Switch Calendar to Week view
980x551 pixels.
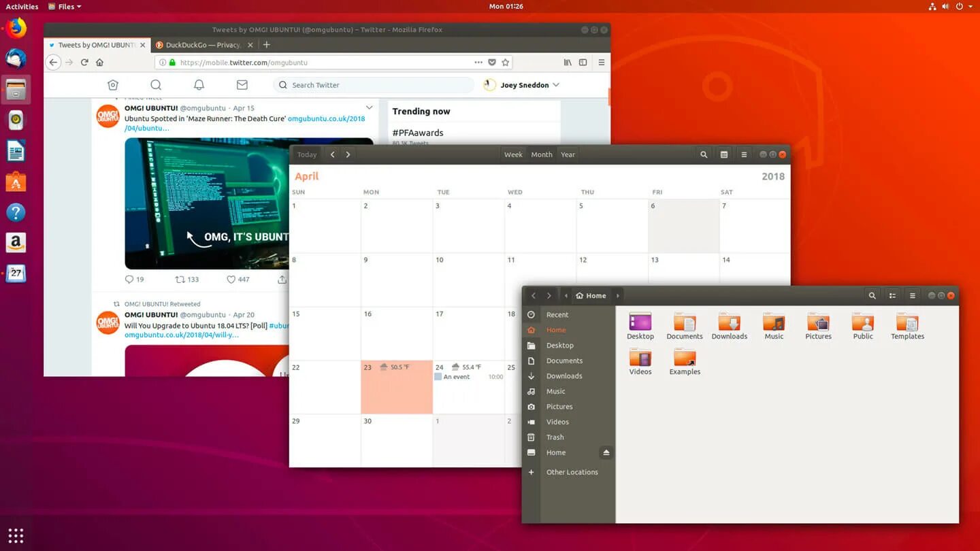[513, 154]
